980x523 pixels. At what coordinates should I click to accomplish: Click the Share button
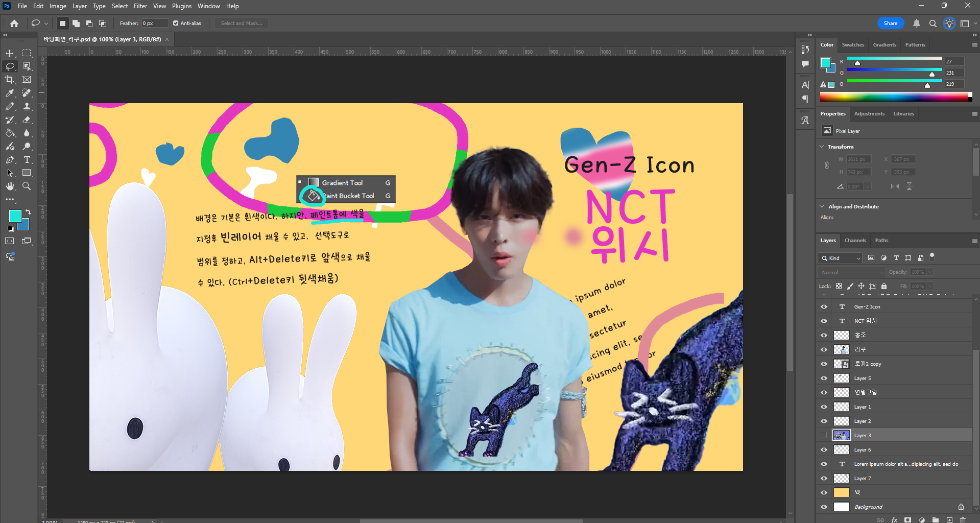pyautogui.click(x=891, y=23)
